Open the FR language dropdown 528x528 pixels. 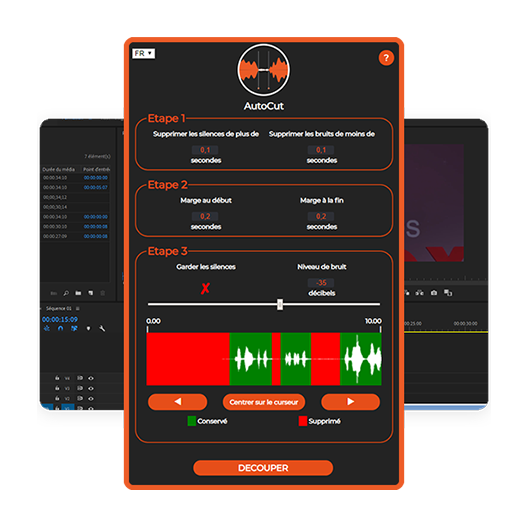(144, 53)
